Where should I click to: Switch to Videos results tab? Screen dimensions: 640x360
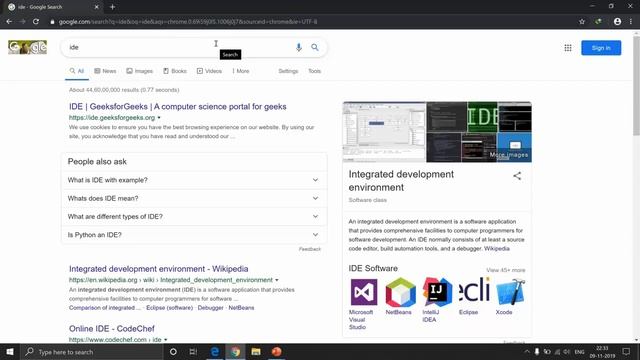pos(209,71)
